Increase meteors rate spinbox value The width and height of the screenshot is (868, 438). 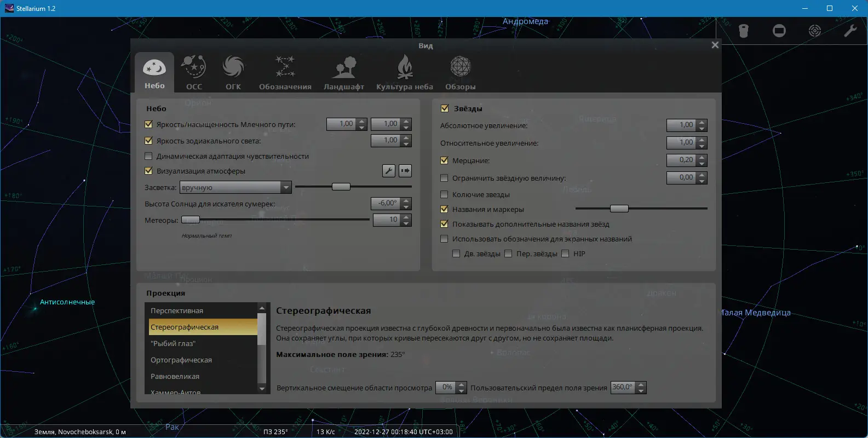[x=406, y=217]
